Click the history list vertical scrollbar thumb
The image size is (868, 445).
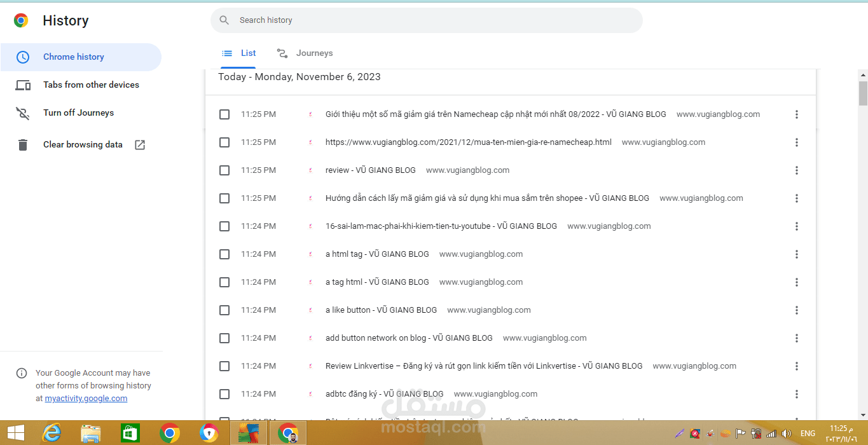863,93
